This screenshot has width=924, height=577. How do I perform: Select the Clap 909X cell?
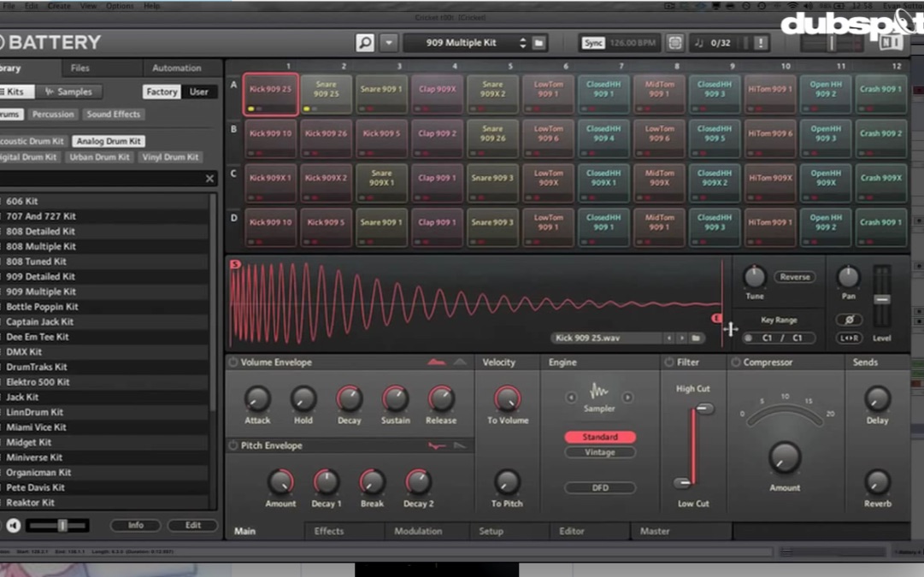438,94
